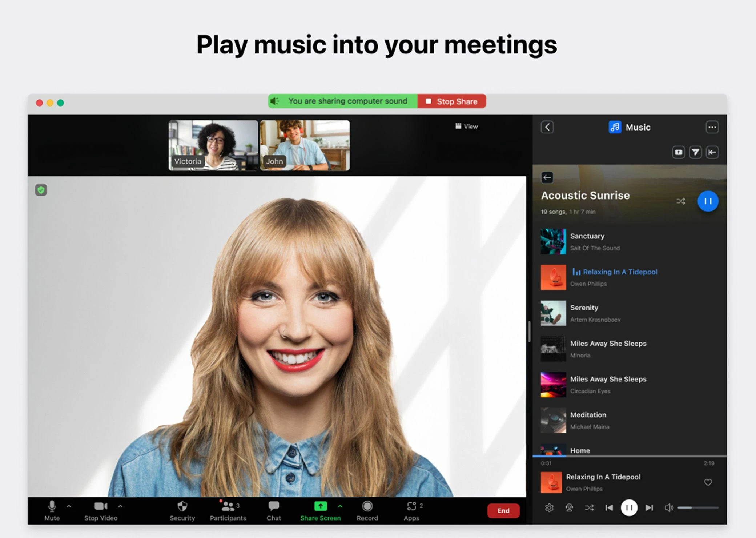This screenshot has width=756, height=538.
Task: Open the Chat panel
Action: click(273, 510)
